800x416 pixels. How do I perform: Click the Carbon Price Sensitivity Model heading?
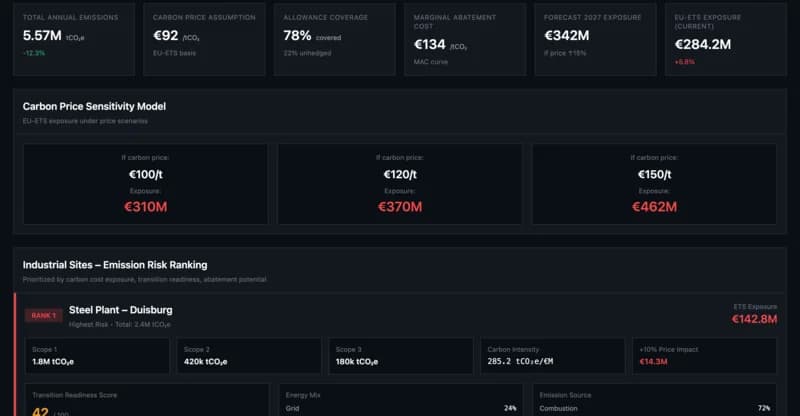(94, 106)
